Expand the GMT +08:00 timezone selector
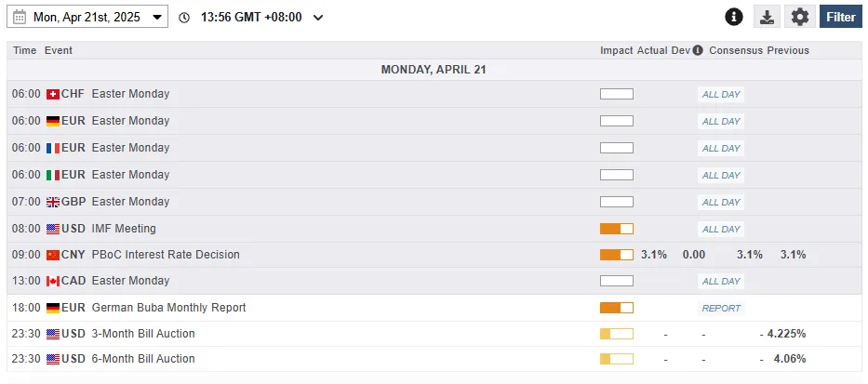 point(318,18)
